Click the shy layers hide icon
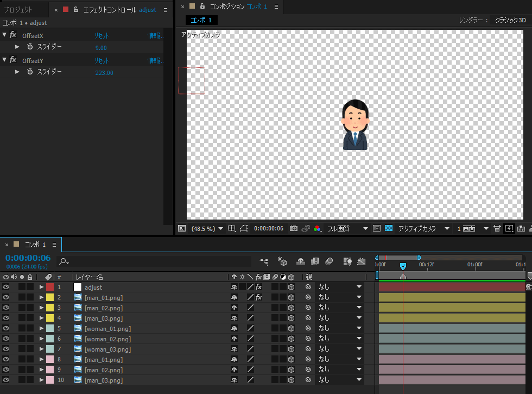Image resolution: width=532 pixels, height=394 pixels. pos(300,262)
